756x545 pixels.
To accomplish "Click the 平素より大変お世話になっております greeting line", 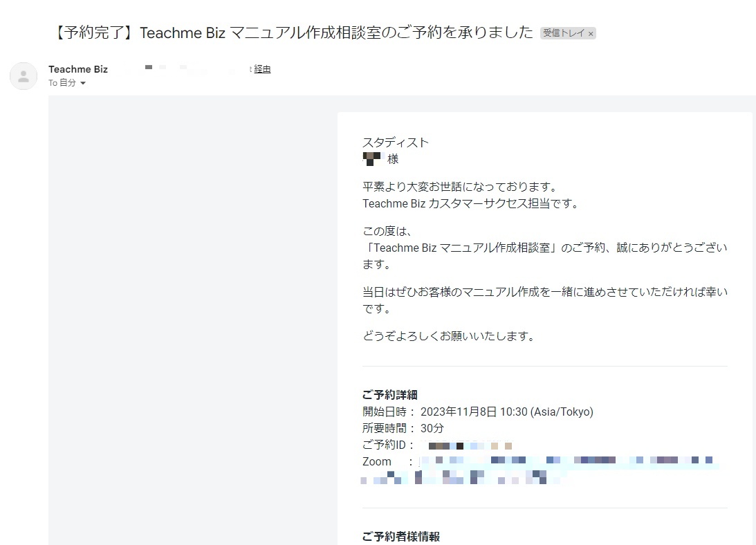I will [460, 187].
